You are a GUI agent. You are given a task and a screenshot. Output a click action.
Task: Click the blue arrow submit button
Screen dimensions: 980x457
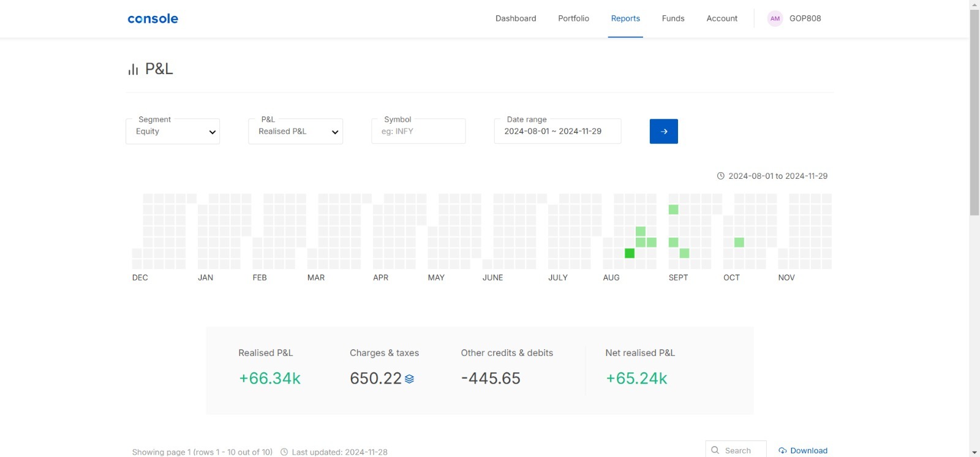coord(663,131)
